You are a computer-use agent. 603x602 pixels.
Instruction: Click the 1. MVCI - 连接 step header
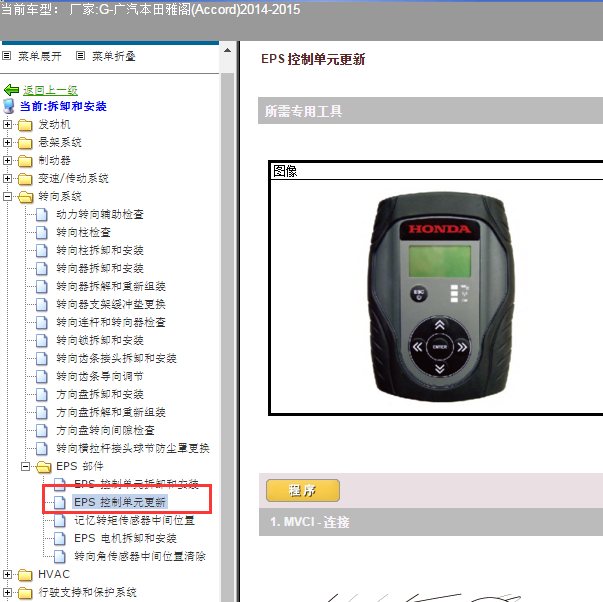click(431, 522)
